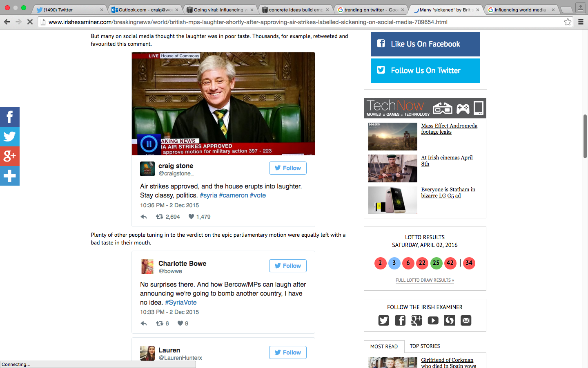Follow craig stone on Twitter
The image size is (588, 368).
(x=288, y=168)
